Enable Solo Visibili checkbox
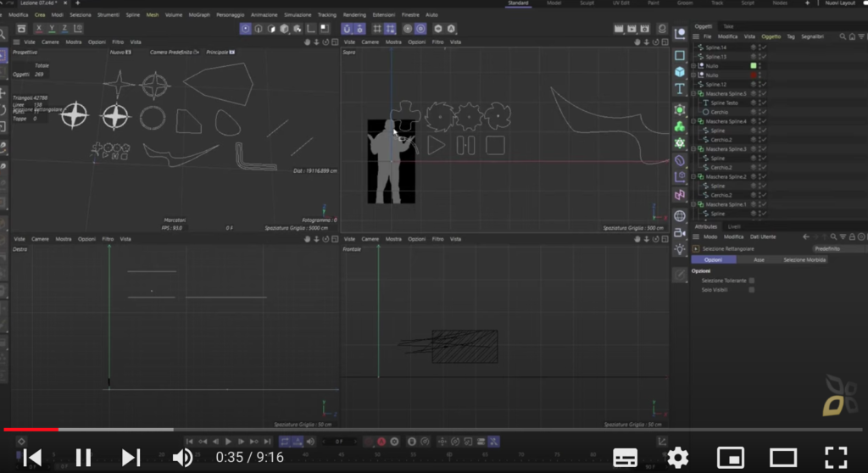 (751, 290)
